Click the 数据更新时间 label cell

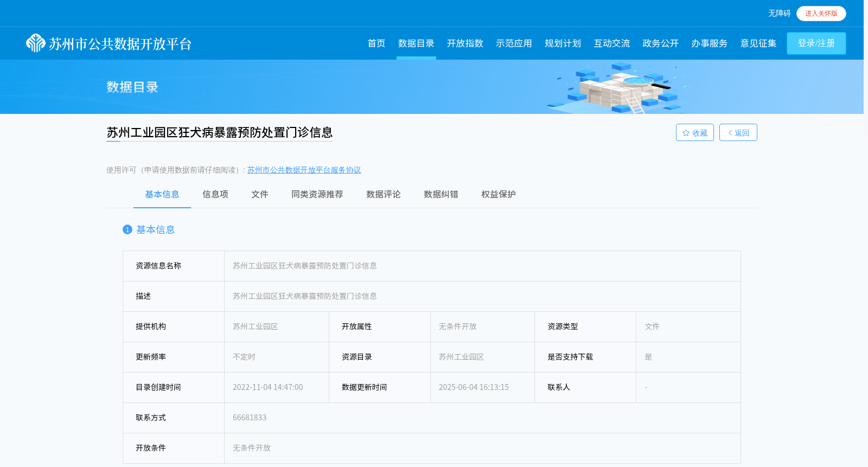380,387
